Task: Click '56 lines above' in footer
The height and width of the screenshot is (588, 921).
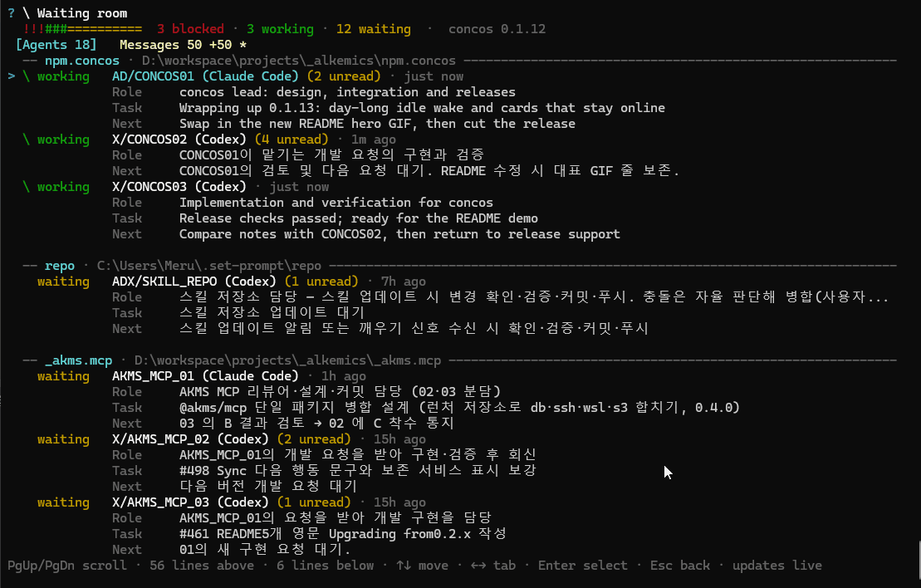Action: click(202, 565)
